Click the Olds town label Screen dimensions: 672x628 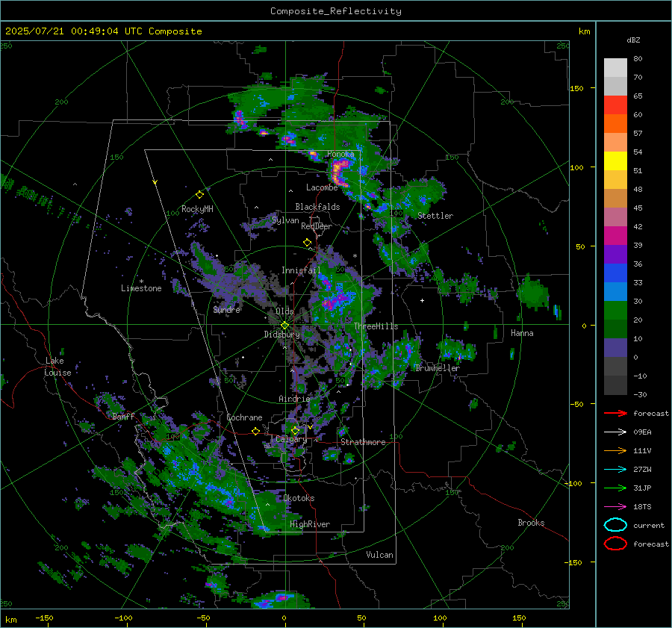[285, 311]
